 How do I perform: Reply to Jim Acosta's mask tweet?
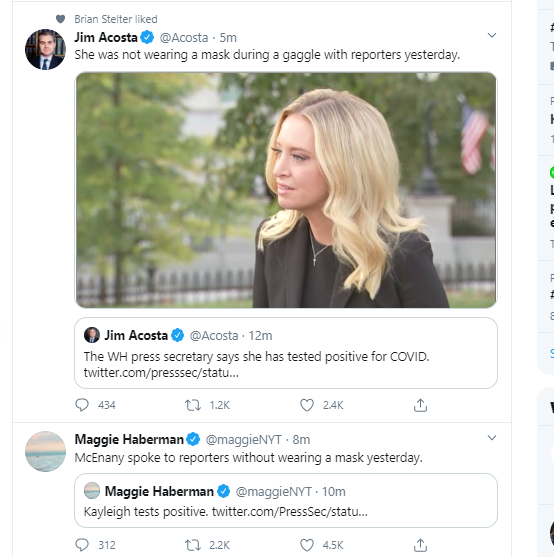(x=82, y=405)
